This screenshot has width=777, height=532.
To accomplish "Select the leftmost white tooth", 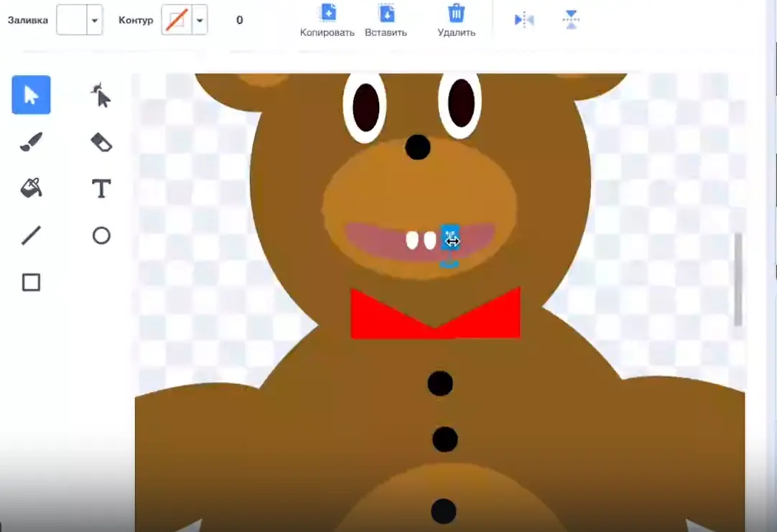I will (x=411, y=241).
